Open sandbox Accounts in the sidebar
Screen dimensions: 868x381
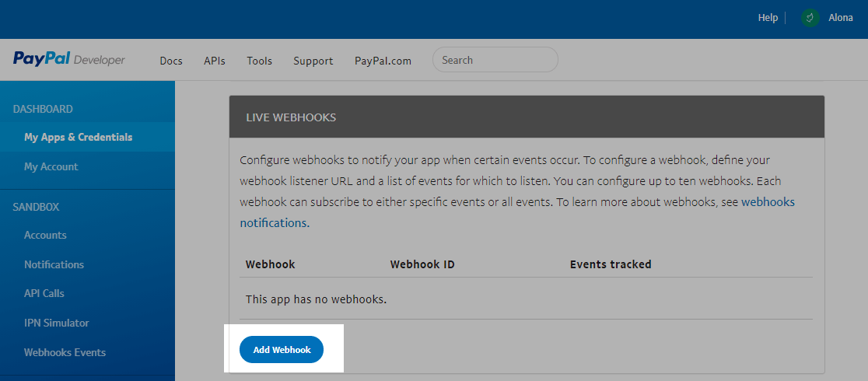pyautogui.click(x=45, y=235)
